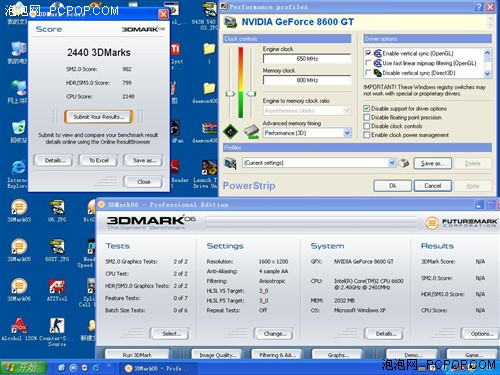Viewport: 500px width, 375px height.
Task: Select the 06.JPG desktop file
Action: [x=57, y=210]
